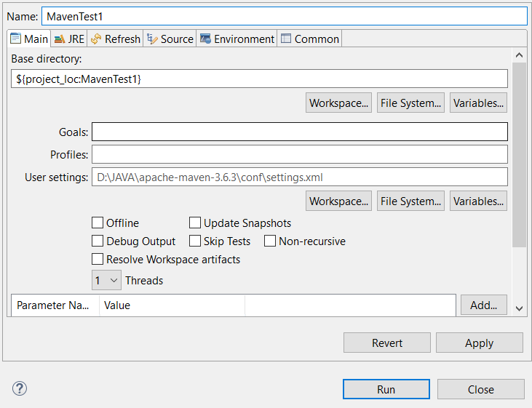Revert the configuration changes
The height and width of the screenshot is (408, 532).
tap(387, 343)
